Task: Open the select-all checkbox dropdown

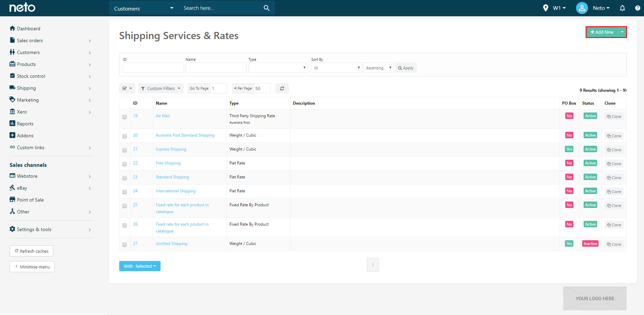Action: click(127, 88)
